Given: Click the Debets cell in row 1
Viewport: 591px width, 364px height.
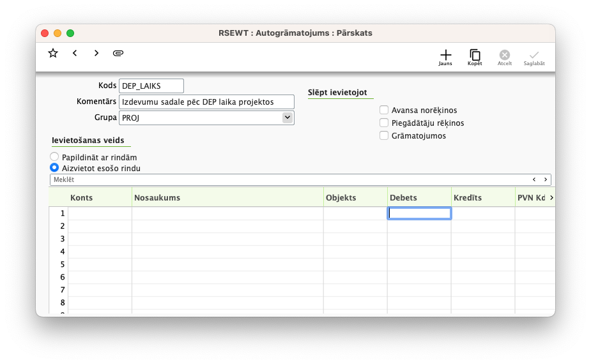Looking at the screenshot, I should click(x=419, y=213).
